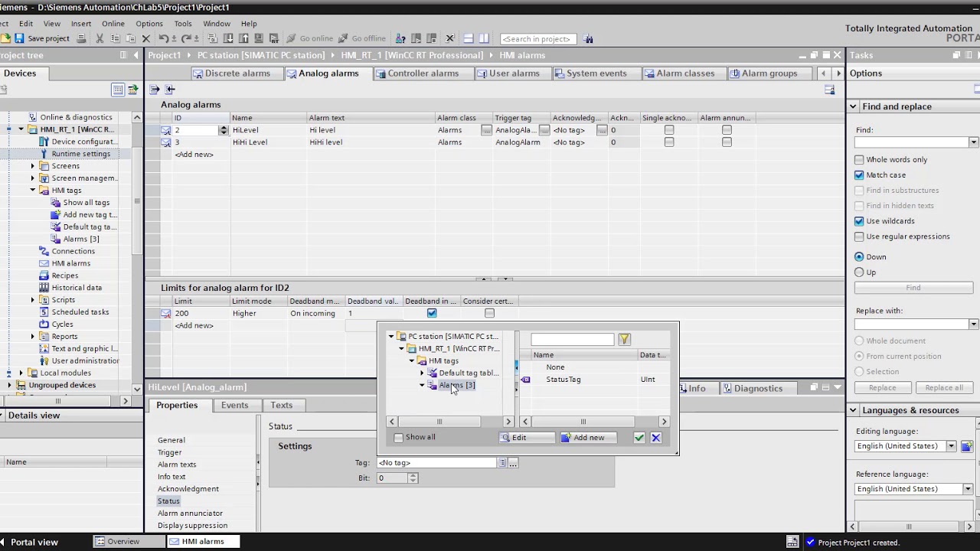This screenshot has width=980, height=551.
Task: Uncheck Use wildcards checkbox
Action: [859, 221]
